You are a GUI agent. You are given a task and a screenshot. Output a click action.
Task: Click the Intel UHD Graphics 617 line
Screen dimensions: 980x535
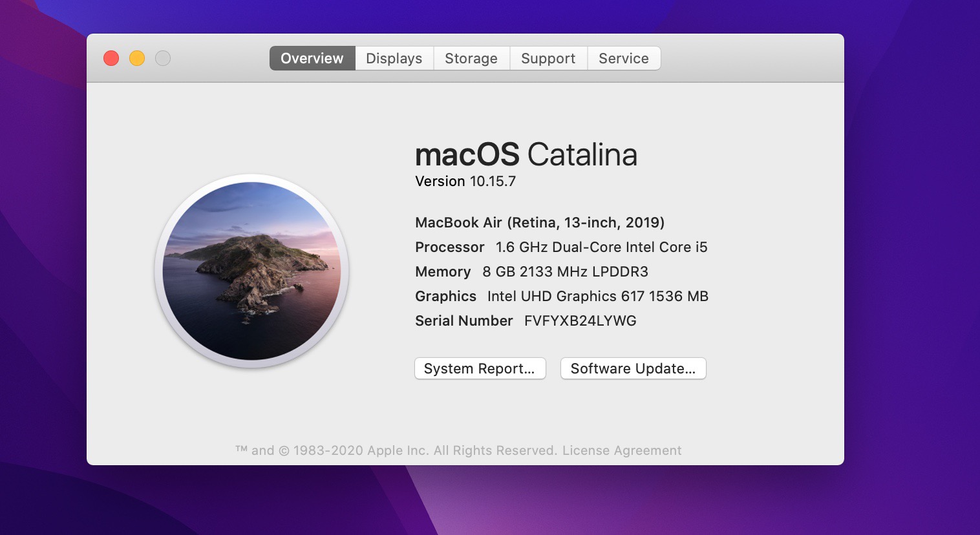(x=561, y=296)
